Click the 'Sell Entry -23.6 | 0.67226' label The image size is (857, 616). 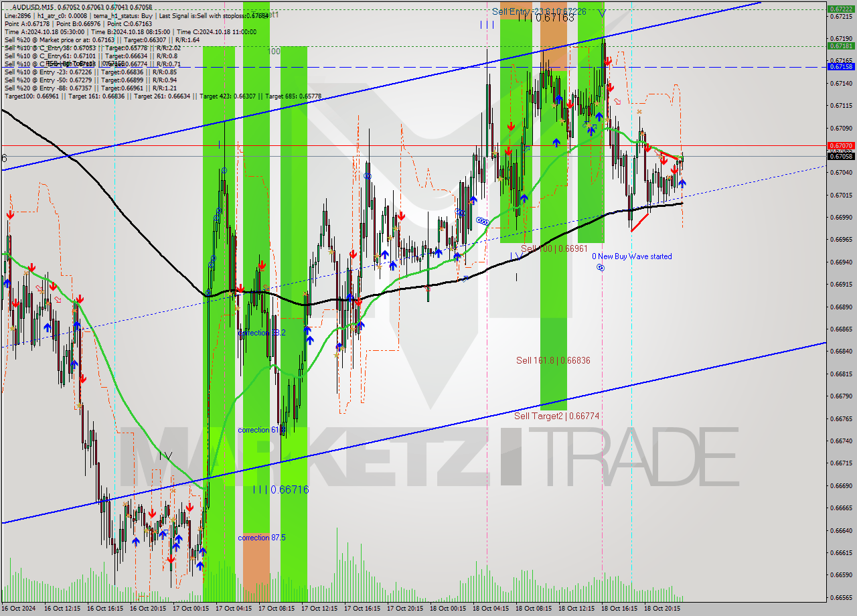pos(539,11)
